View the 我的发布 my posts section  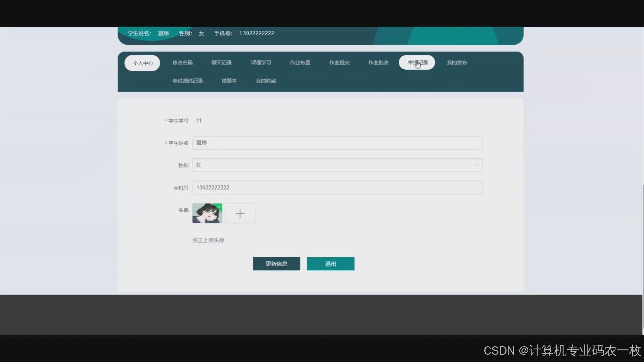(456, 62)
